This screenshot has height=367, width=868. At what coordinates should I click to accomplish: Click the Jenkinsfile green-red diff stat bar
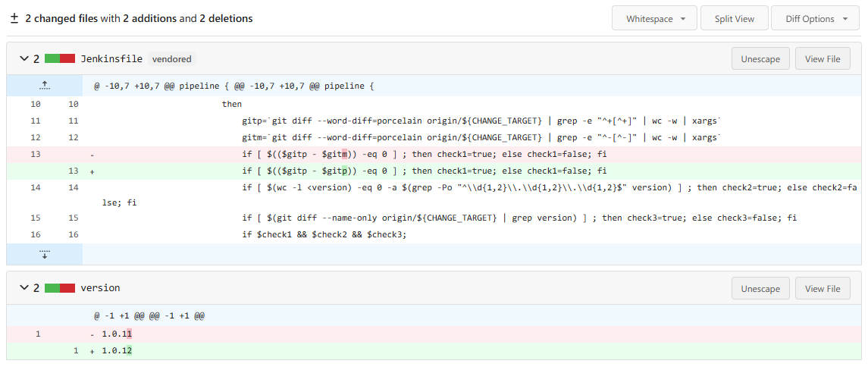pyautogui.click(x=60, y=58)
